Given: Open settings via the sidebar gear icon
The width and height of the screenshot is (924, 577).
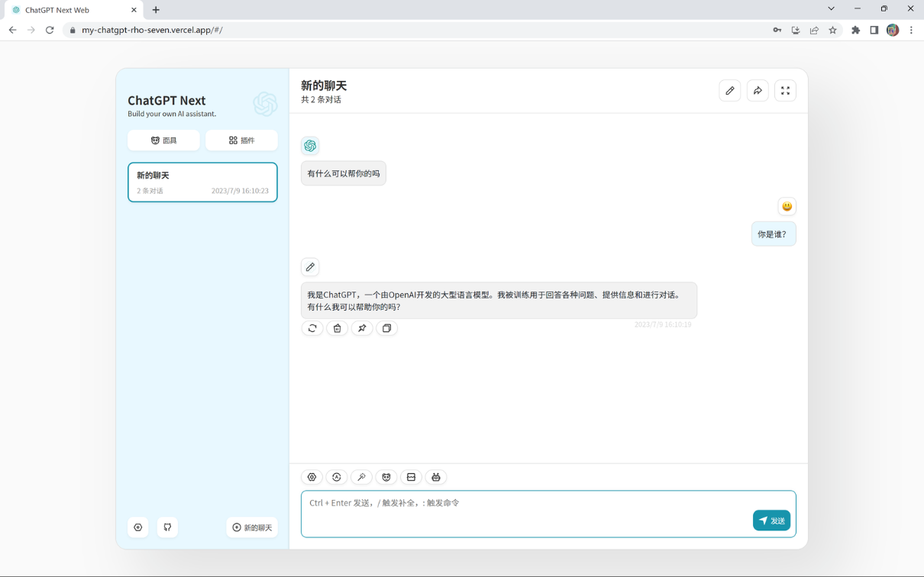Looking at the screenshot, I should click(x=138, y=527).
